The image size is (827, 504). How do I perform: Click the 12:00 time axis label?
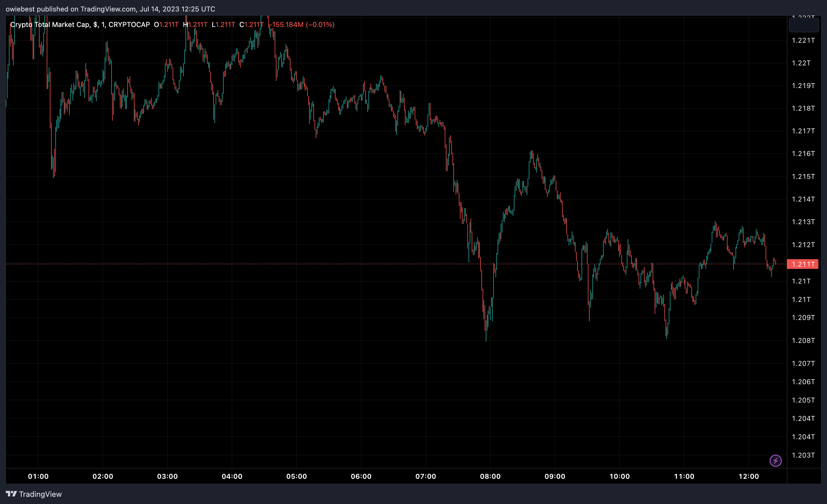point(749,476)
